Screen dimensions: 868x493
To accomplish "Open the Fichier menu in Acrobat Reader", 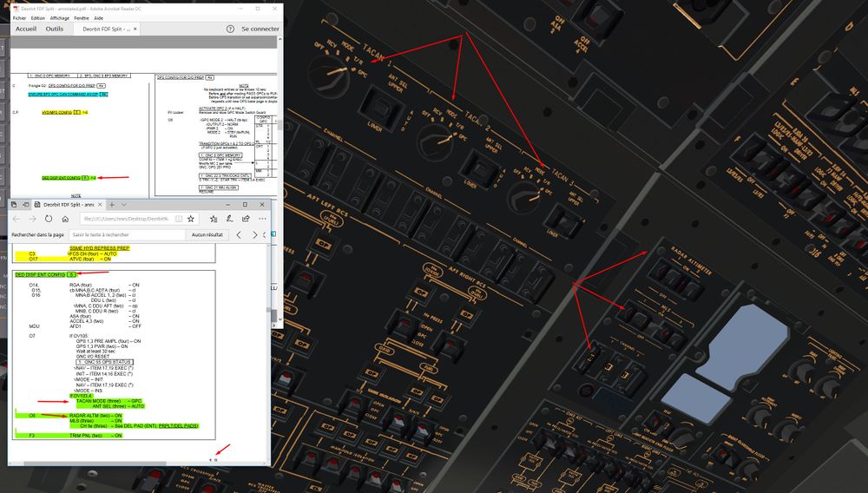I will click(19, 18).
